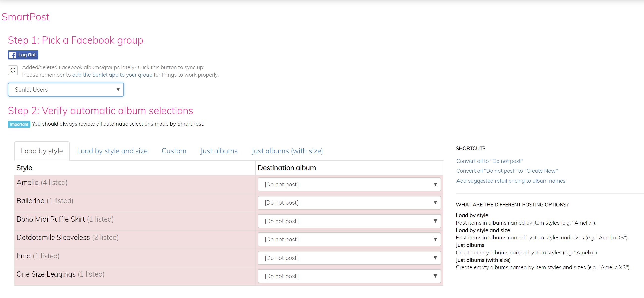This screenshot has width=644, height=298.
Task: Switch to Load by style tab
Action: [42, 151]
